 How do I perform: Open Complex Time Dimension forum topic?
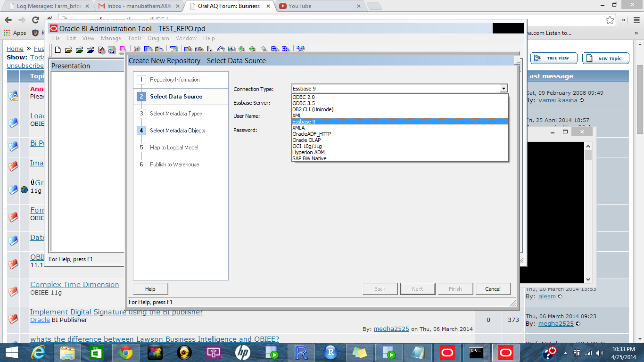click(74, 285)
